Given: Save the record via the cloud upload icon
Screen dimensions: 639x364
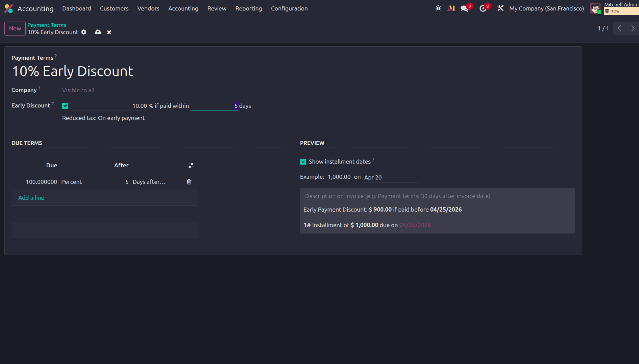Looking at the screenshot, I should point(98,32).
